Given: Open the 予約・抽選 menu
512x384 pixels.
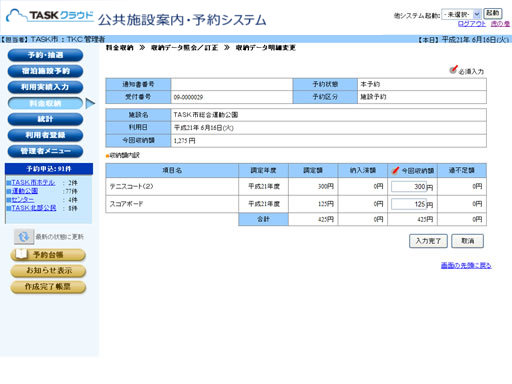Looking at the screenshot, I should click(45, 55).
